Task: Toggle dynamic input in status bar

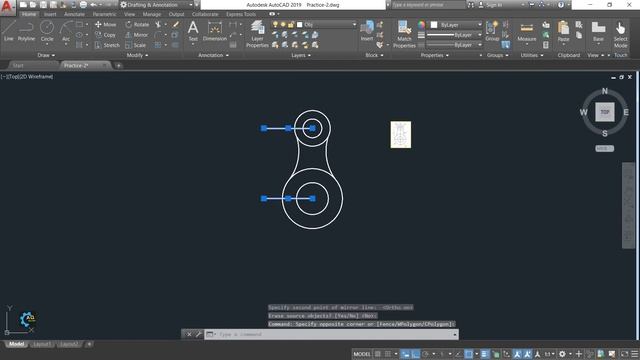Action: [x=405, y=354]
